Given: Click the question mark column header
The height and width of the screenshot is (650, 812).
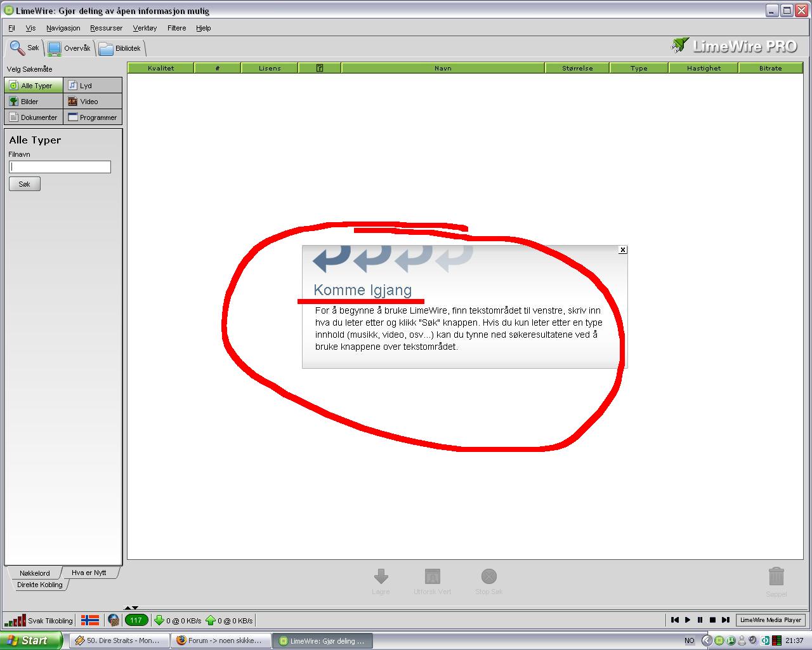Looking at the screenshot, I should 320,68.
